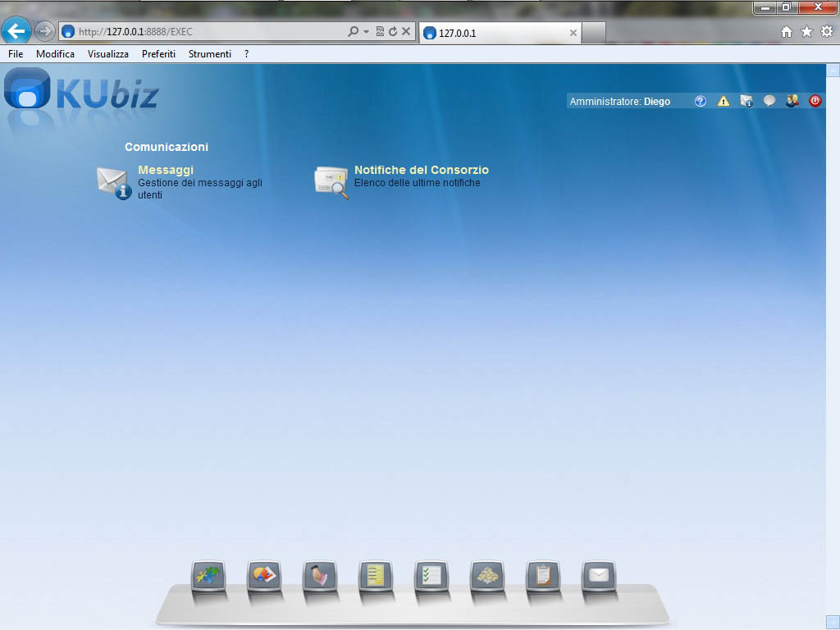840x630 pixels.
Task: Open the clipboard dock icon
Action: tap(543, 576)
